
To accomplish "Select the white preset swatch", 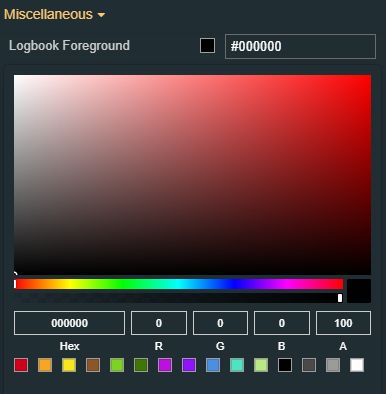I will [x=357, y=365].
